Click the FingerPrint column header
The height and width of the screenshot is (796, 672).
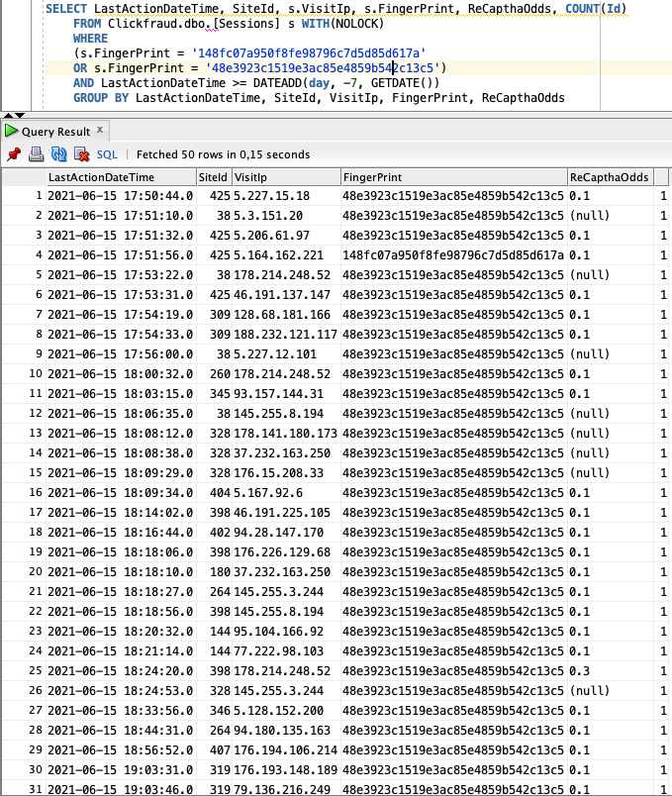pyautogui.click(x=453, y=177)
